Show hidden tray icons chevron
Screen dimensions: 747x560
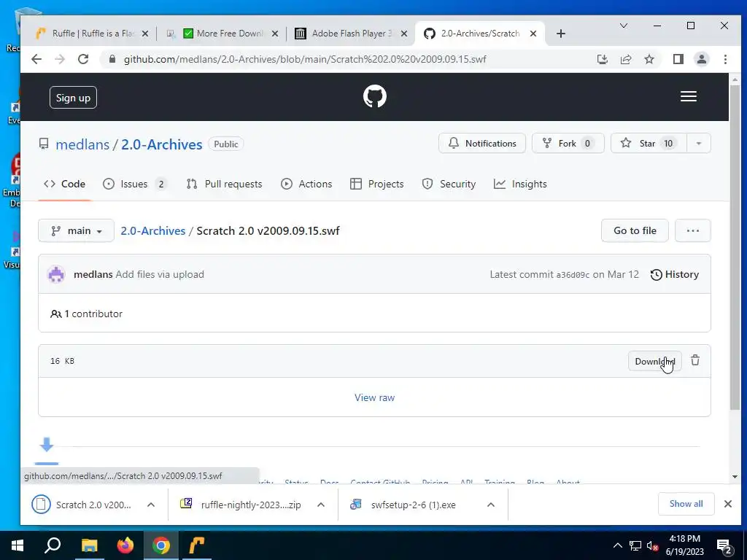click(617, 545)
